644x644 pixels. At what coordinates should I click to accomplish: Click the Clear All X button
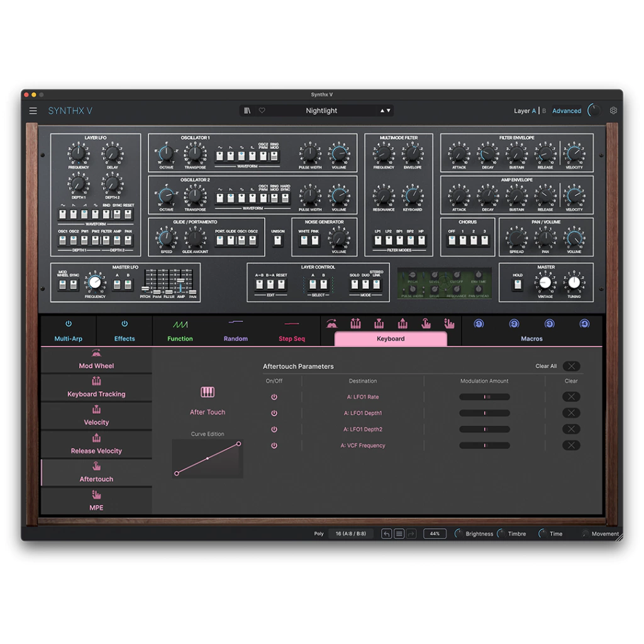pyautogui.click(x=571, y=366)
